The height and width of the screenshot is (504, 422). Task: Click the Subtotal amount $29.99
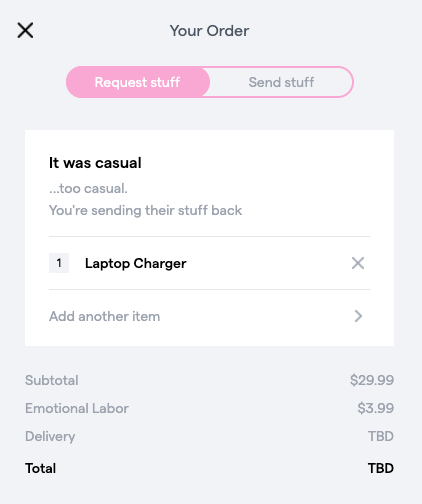point(372,380)
